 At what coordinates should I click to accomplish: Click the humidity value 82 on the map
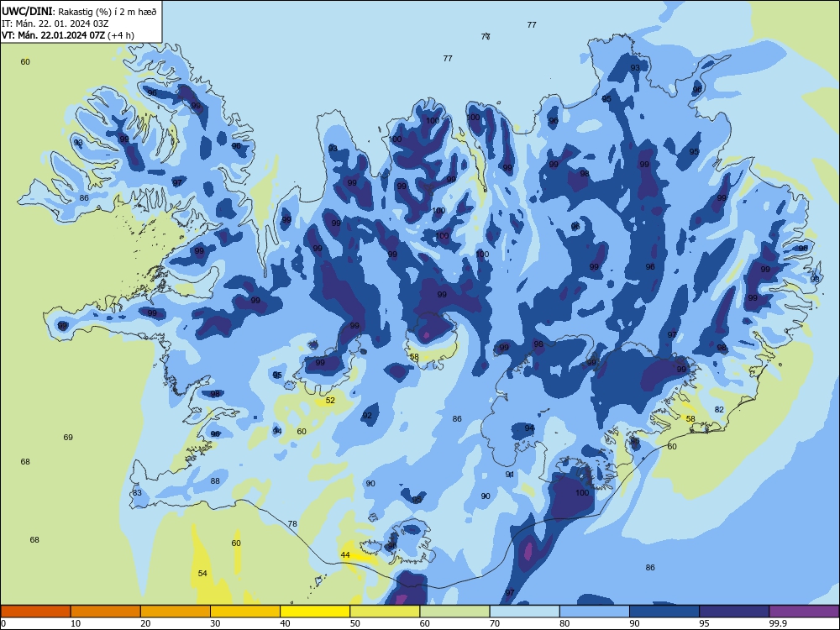click(720, 409)
